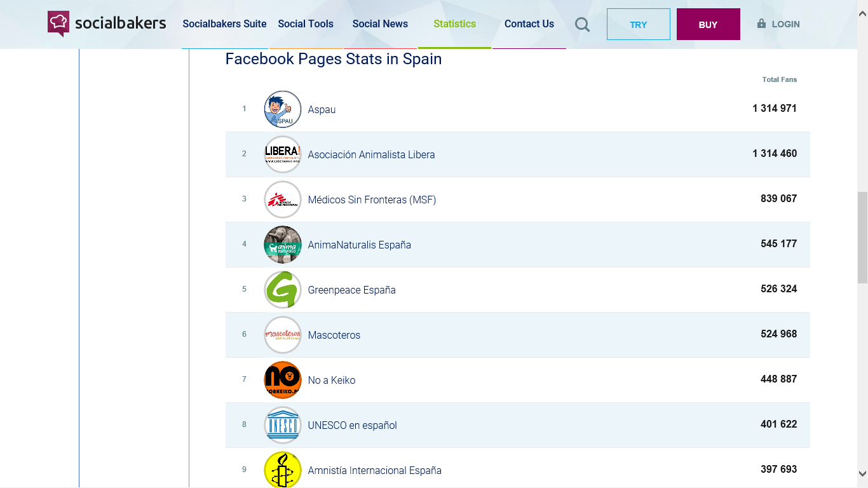Click the lock icon beside Login
Viewport: 868px width, 488px height.
[761, 24]
